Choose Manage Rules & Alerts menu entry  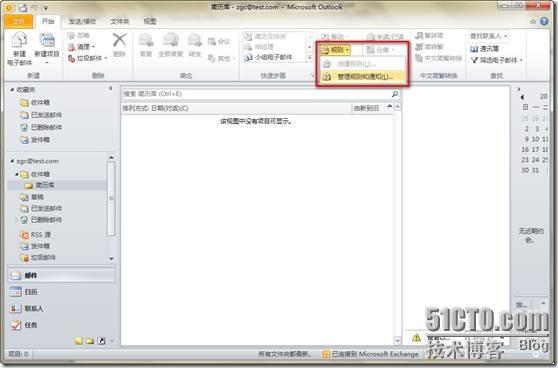click(363, 76)
